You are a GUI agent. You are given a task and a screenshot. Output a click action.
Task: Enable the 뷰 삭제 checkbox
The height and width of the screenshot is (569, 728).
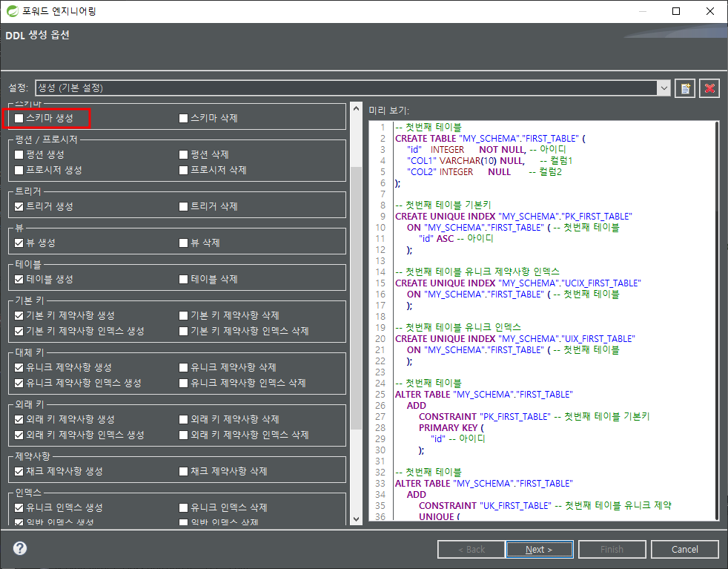[183, 243]
